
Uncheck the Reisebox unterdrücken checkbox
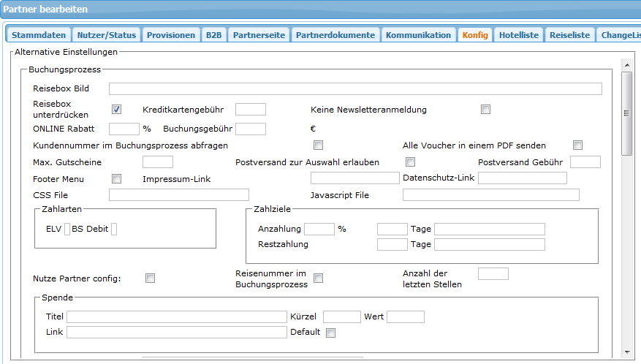click(116, 110)
